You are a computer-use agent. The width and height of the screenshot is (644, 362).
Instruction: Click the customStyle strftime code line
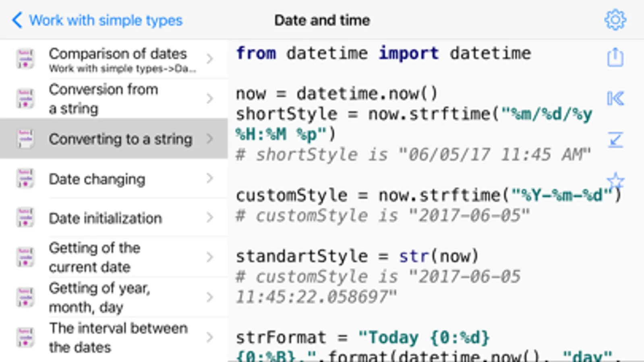428,195
